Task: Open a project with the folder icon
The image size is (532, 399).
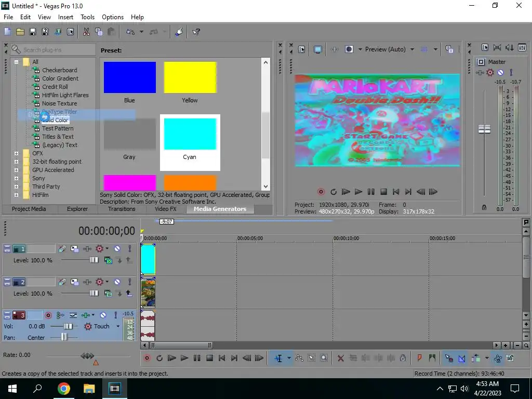Action: 20,32
